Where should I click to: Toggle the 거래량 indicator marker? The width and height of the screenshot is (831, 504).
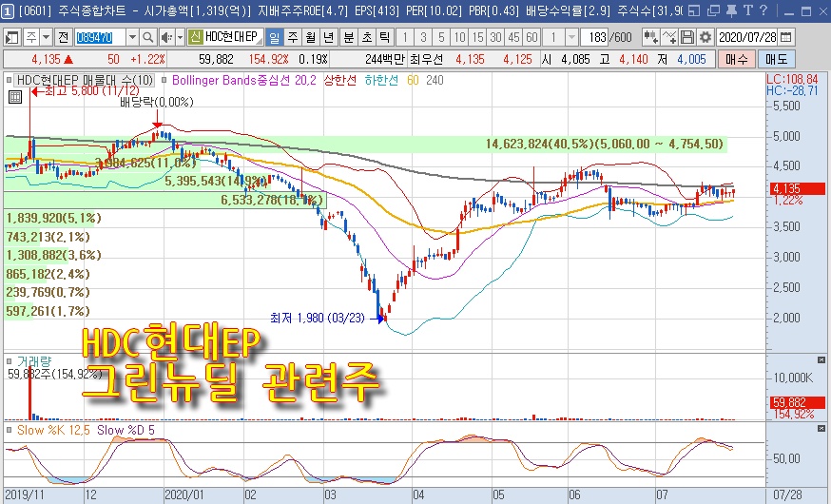point(10,361)
